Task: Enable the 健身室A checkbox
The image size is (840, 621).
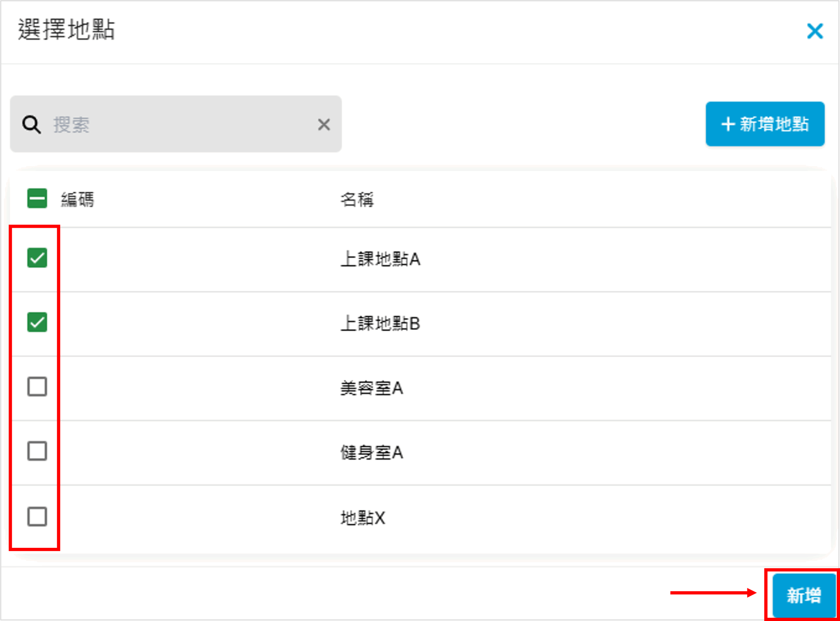Action: coord(37,451)
